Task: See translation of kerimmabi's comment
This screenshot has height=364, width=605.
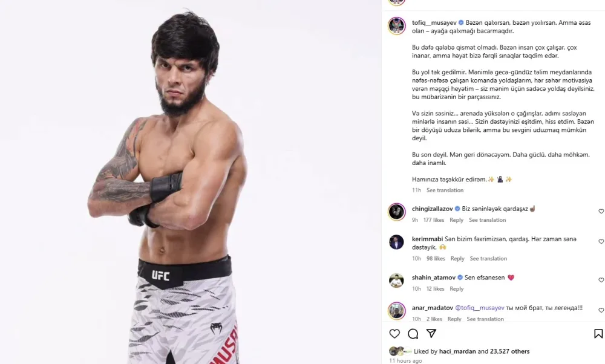Action: coord(488,259)
